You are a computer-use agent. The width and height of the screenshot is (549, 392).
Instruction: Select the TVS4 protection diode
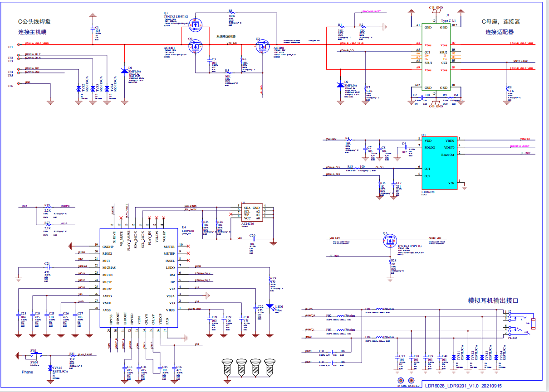pyautogui.click(x=108, y=89)
